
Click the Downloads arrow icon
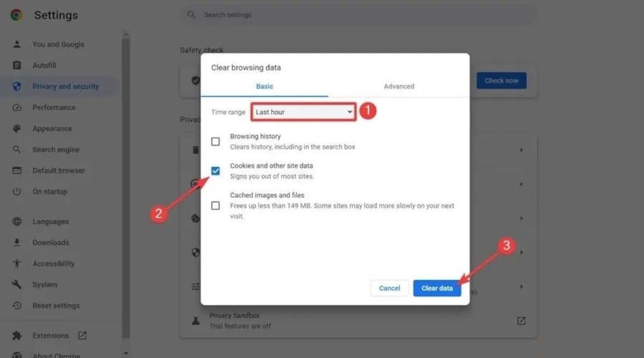(17, 242)
